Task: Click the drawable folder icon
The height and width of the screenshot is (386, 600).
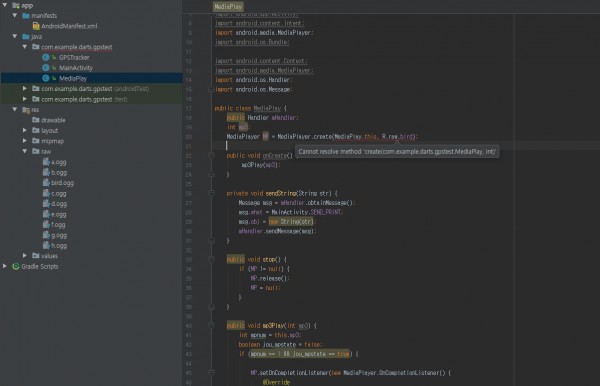Action: click(x=36, y=120)
